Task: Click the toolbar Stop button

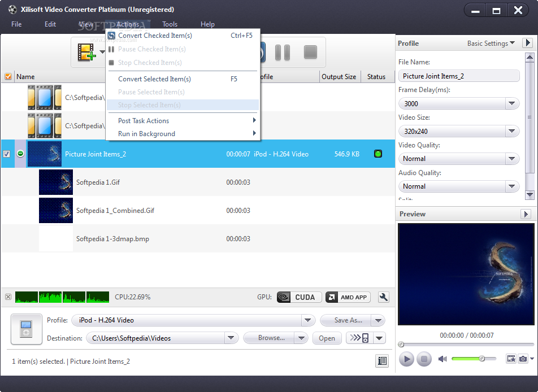Action: click(310, 52)
